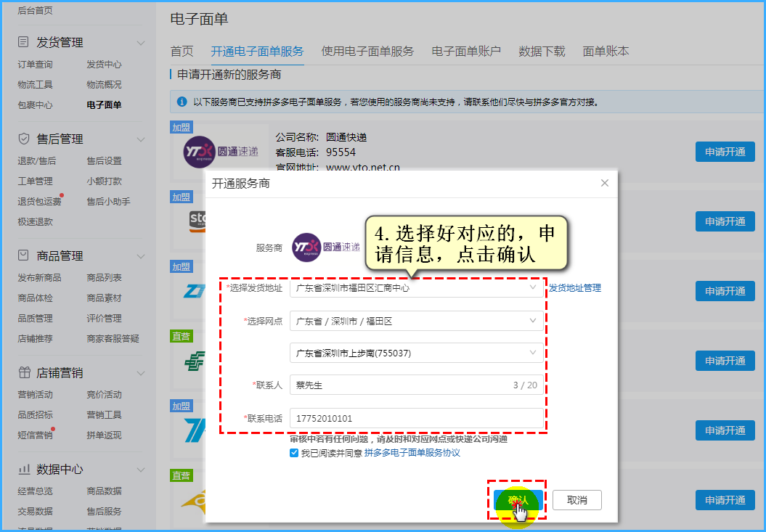Click the 联系电话 input field
Image resolution: width=766 pixels, height=532 pixels.
pyautogui.click(x=416, y=418)
